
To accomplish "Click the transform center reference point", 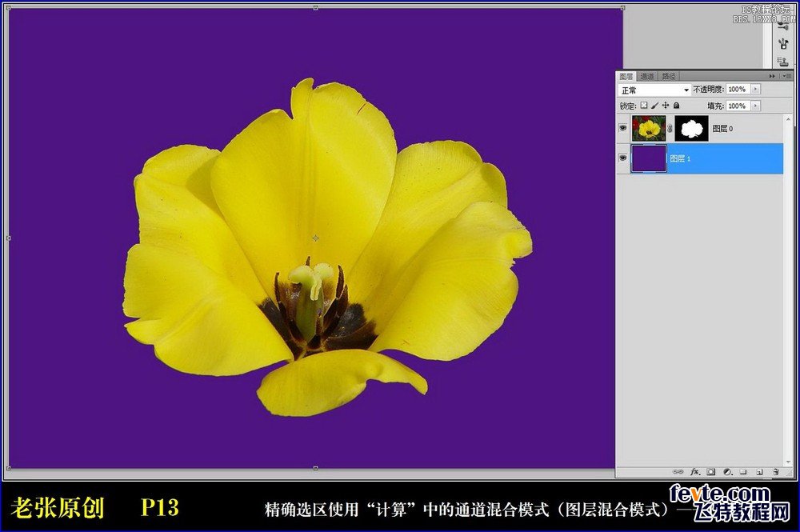I will (x=315, y=238).
